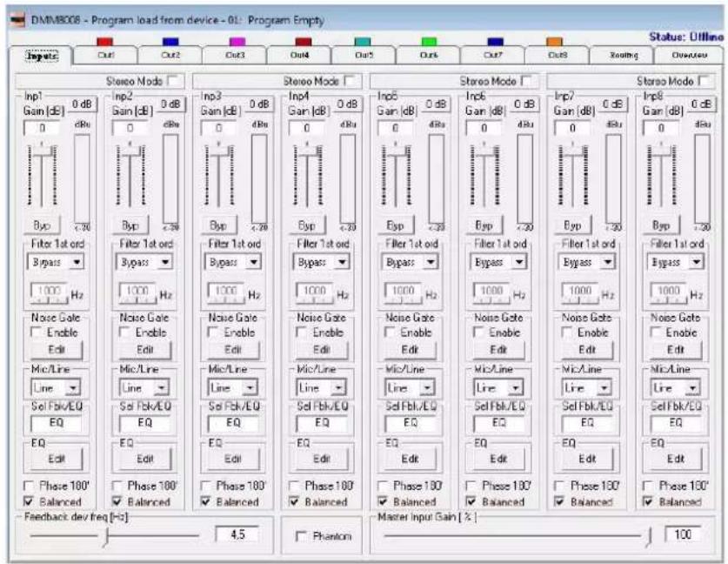Uncheck Balanced on Inp6
This screenshot has width=728, height=564.
coord(471,501)
